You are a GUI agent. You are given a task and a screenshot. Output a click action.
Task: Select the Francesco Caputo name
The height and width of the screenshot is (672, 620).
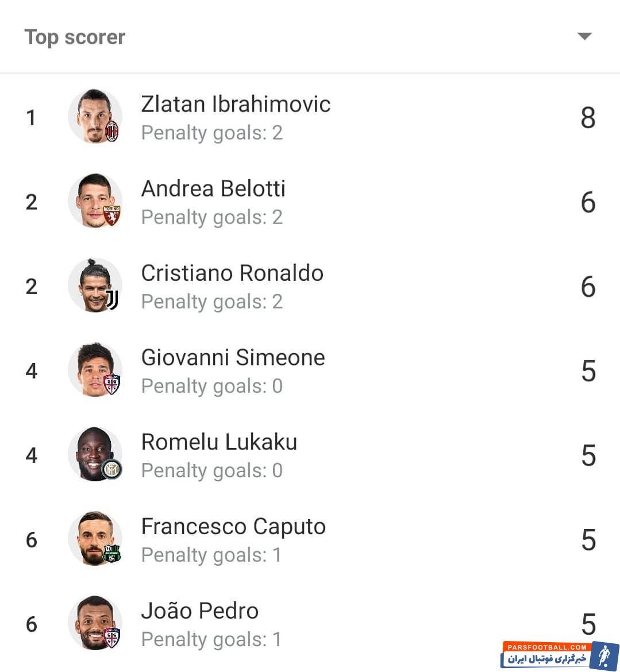[233, 527]
